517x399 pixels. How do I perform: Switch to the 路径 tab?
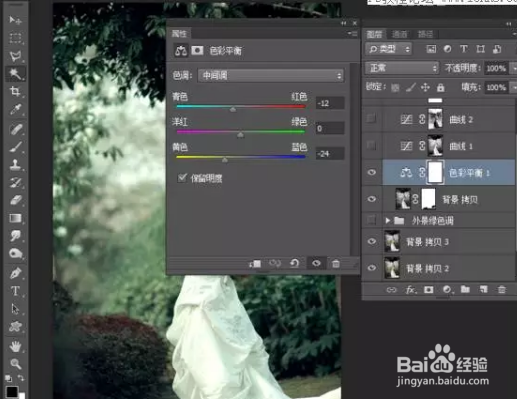[425, 34]
